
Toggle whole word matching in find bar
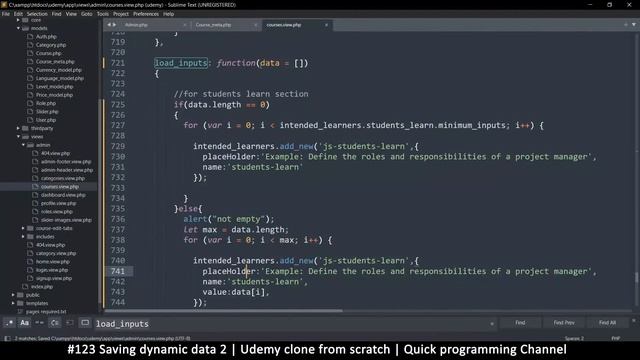pos(40,323)
